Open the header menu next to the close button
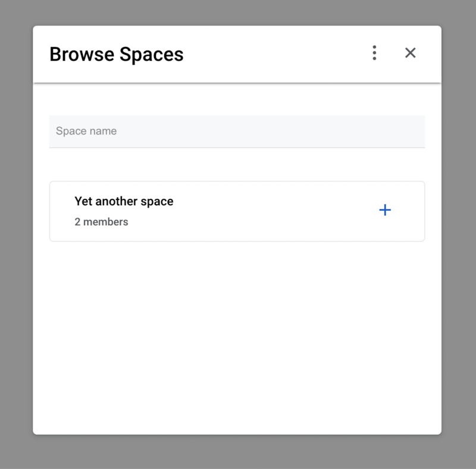Screen dimensions: 476x469 pos(374,53)
